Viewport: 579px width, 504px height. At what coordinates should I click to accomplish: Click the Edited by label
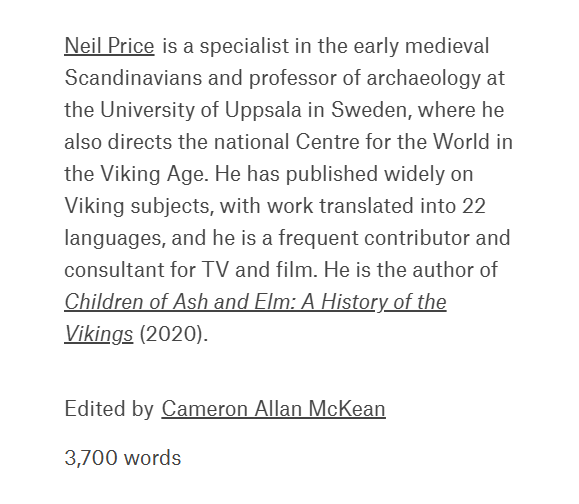109,409
